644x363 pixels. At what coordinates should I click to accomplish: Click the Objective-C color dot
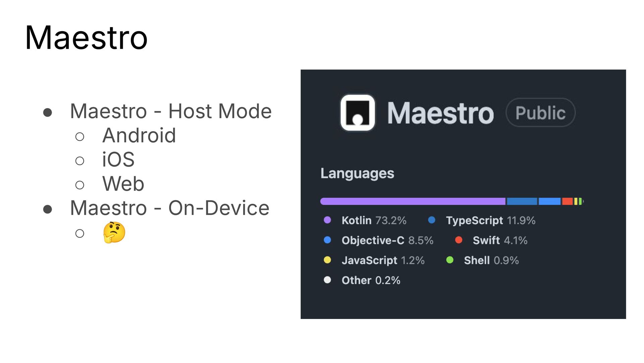pos(327,240)
